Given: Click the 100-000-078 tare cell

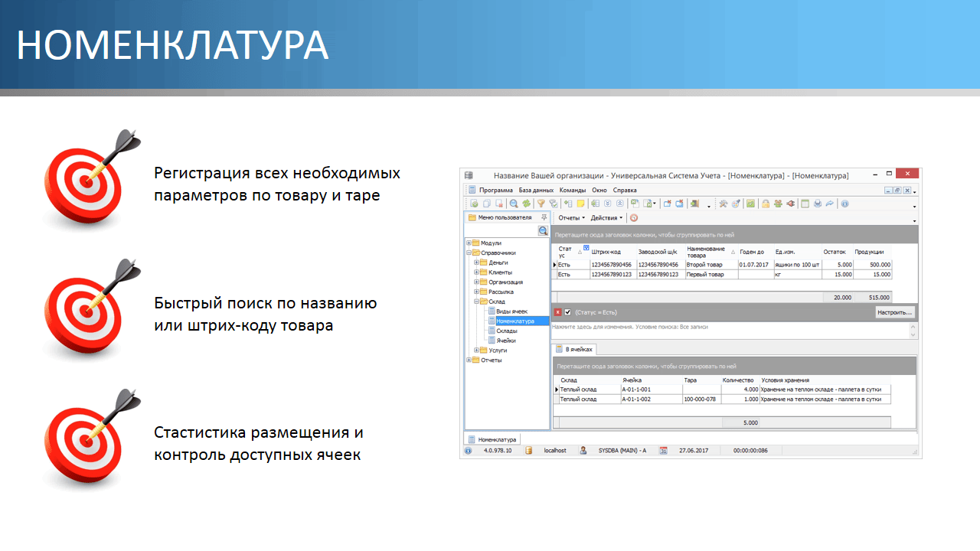Looking at the screenshot, I should [x=701, y=399].
